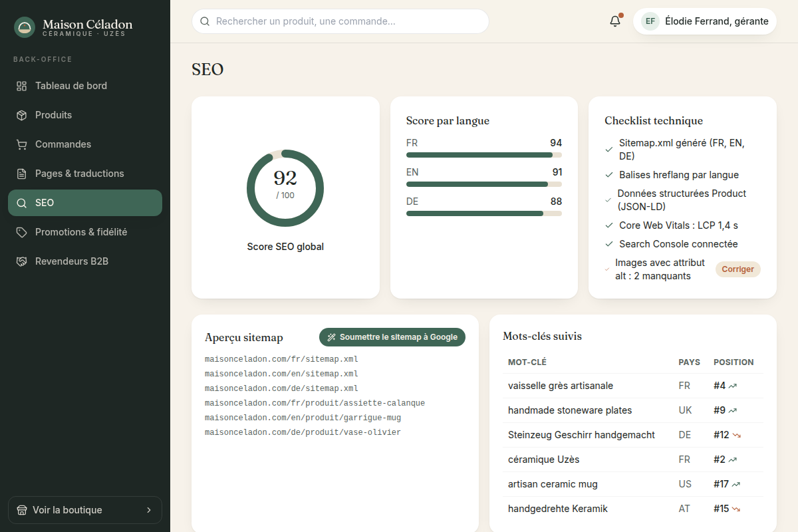Click the checkmark next to Balises hreflang
The width and height of the screenshot is (798, 532).
click(609, 175)
